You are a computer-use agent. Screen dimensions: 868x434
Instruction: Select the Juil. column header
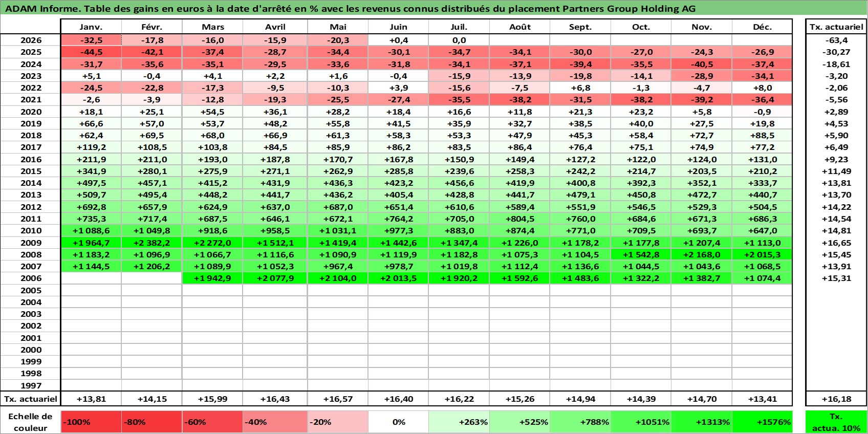coord(459,27)
